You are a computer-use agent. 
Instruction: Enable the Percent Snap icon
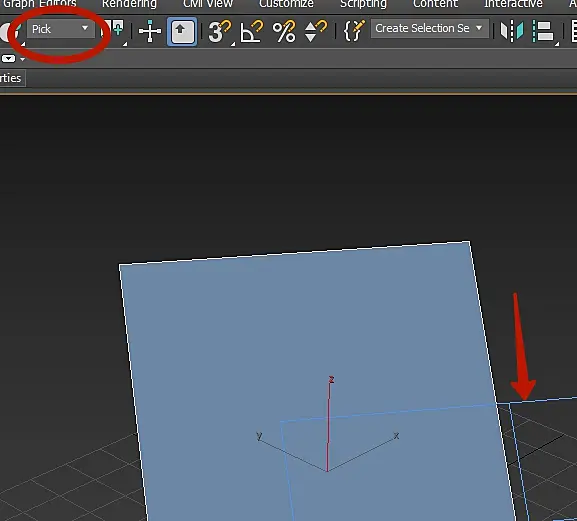(x=284, y=32)
